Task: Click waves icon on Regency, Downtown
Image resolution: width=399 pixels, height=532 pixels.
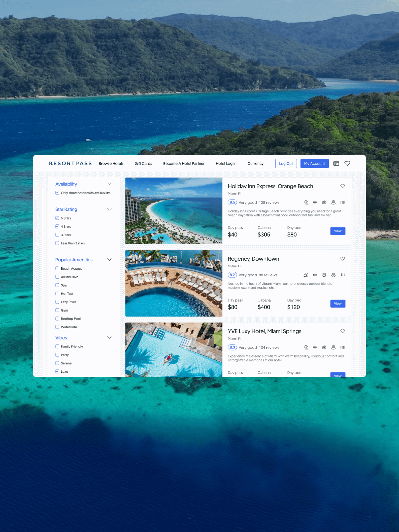Action: tap(343, 275)
